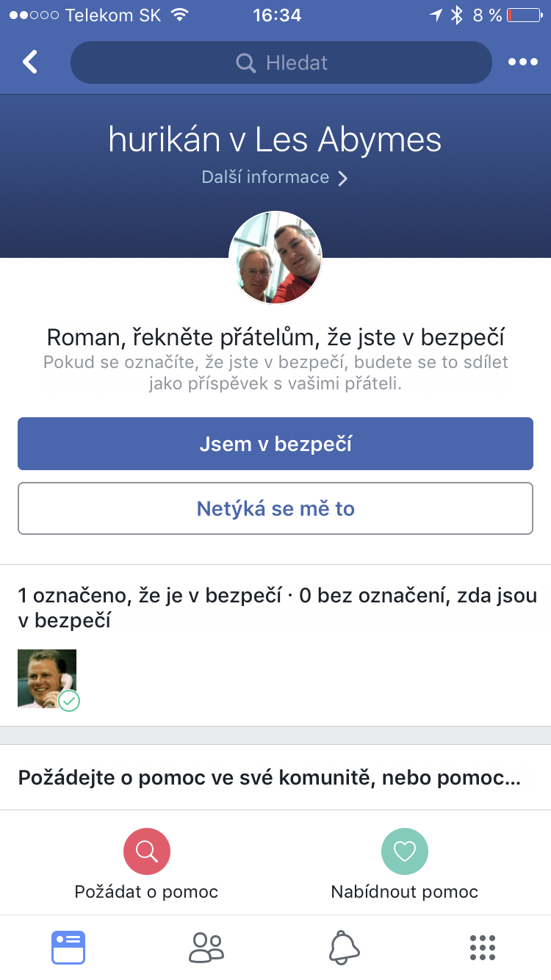Tap the back arrow icon

click(x=30, y=62)
